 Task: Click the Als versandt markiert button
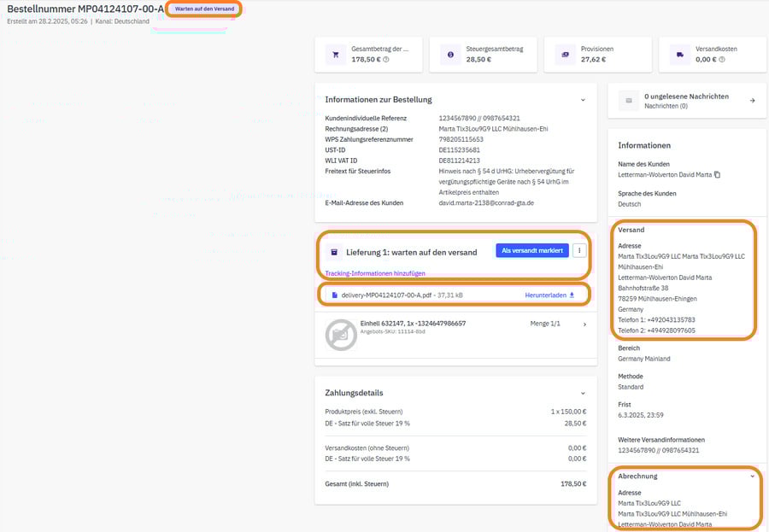pos(531,251)
